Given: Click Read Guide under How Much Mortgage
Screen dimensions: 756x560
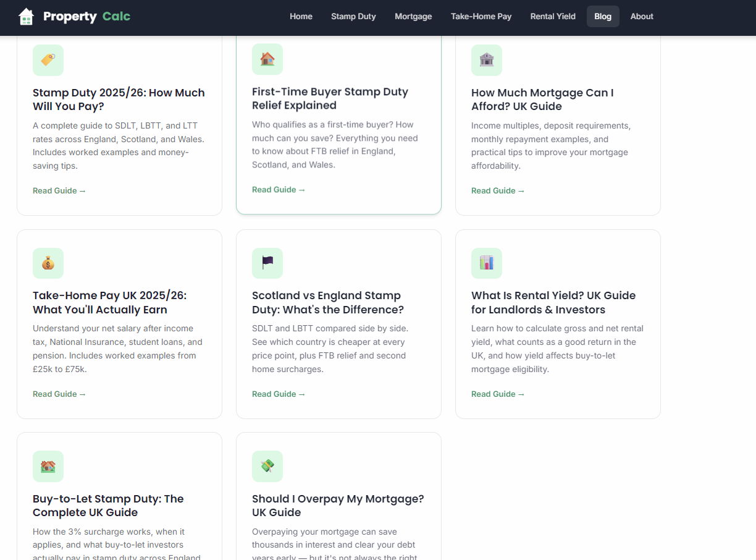Looking at the screenshot, I should [498, 190].
